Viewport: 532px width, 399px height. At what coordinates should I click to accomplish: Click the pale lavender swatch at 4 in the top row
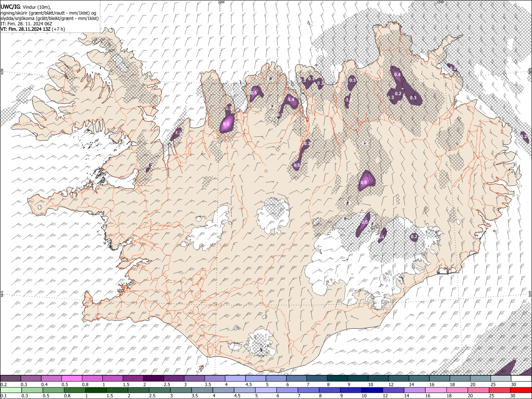coord(235,379)
